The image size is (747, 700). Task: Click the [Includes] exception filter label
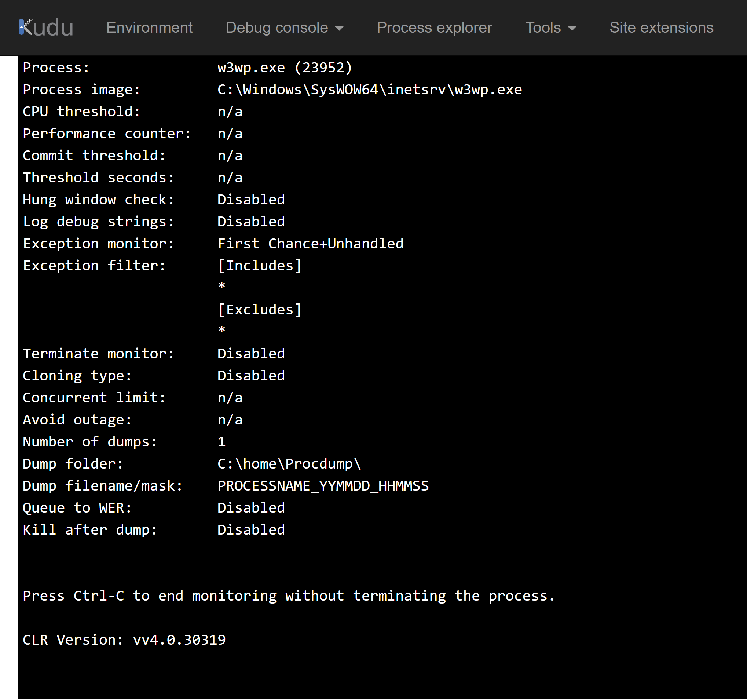[x=259, y=265]
